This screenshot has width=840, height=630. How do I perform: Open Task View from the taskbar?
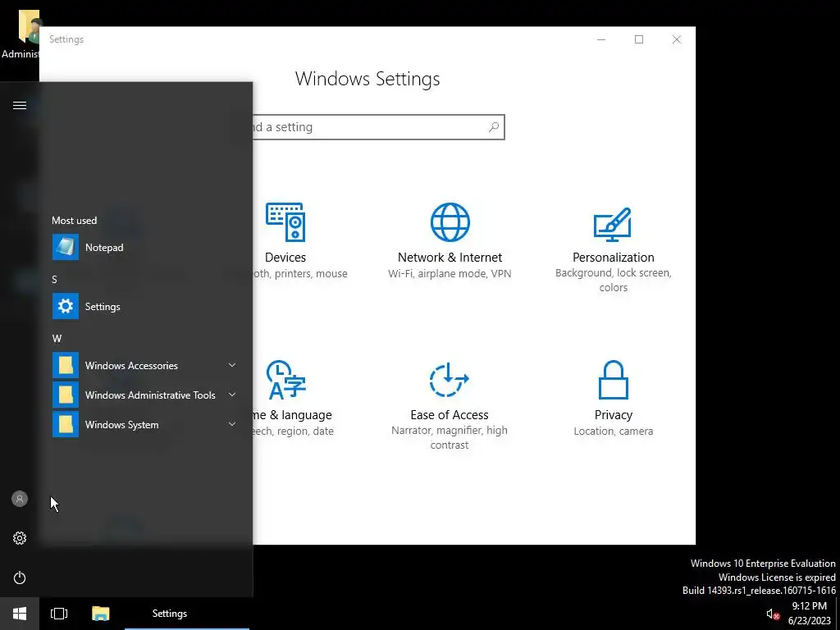tap(59, 614)
